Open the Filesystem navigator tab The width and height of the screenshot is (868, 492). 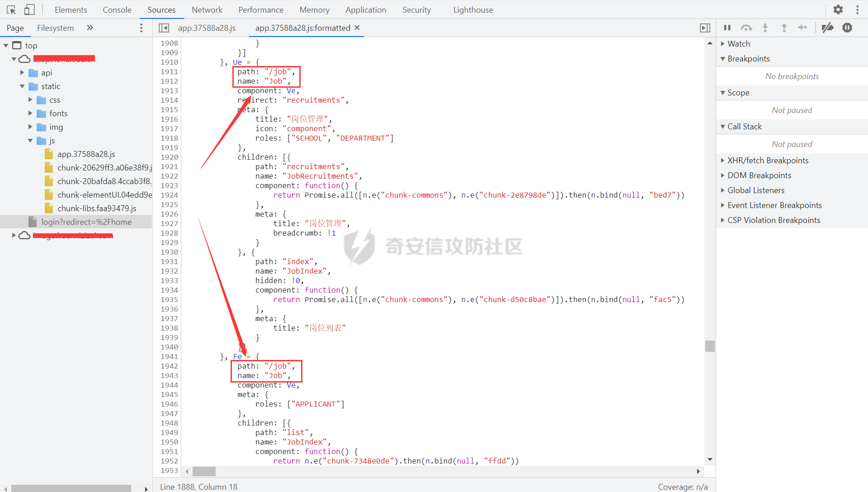click(x=55, y=28)
